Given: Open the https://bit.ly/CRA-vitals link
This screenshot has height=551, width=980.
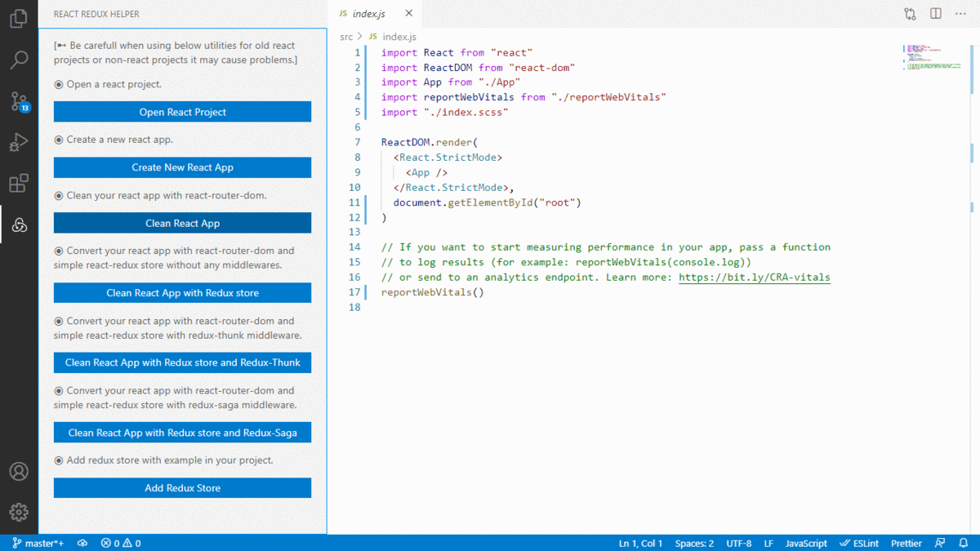Looking at the screenshot, I should 755,278.
